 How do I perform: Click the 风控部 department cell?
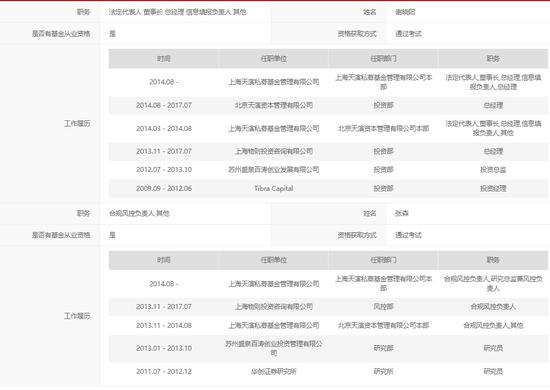(383, 307)
